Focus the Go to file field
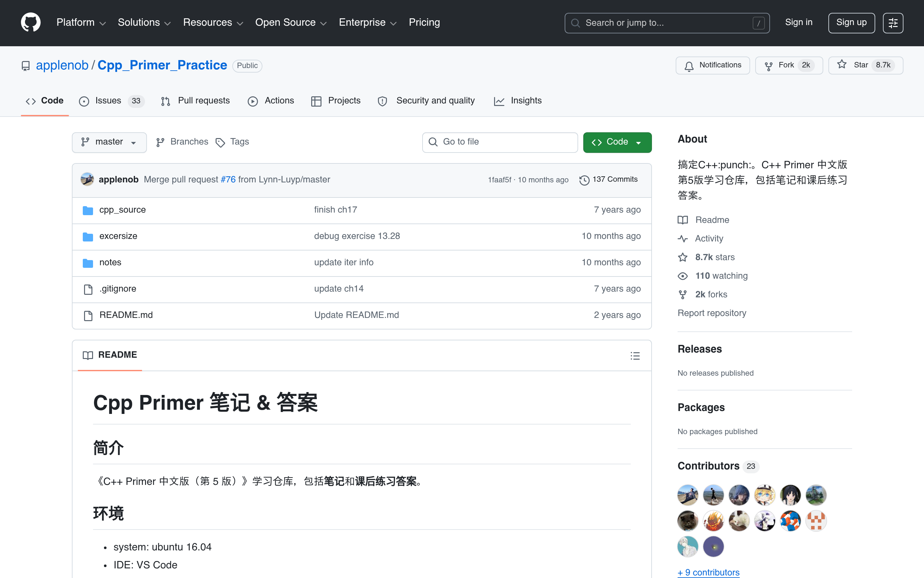Screen dimensions: 924x578 500,142
